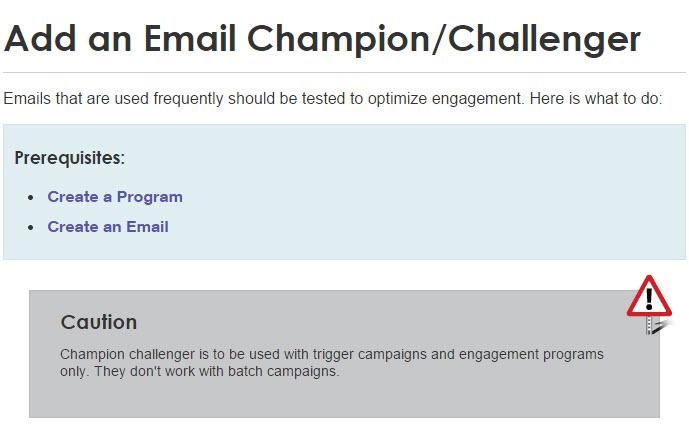Select the "Prerequisites:" heading
Image resolution: width=689 pixels, height=441 pixels.
pos(70,158)
